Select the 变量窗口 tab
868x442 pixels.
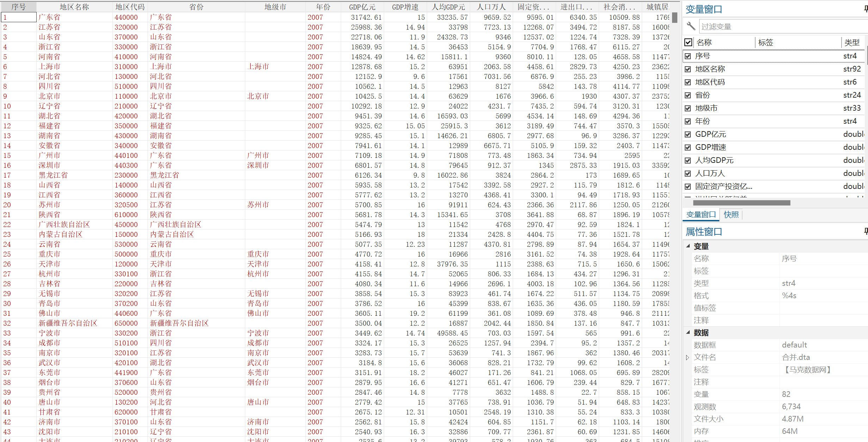coord(701,214)
